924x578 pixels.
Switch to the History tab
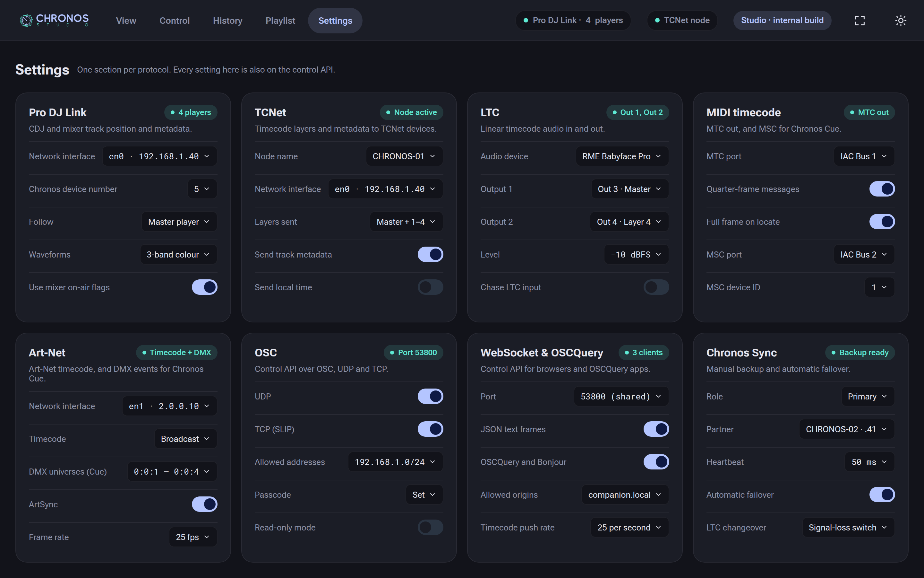[227, 20]
